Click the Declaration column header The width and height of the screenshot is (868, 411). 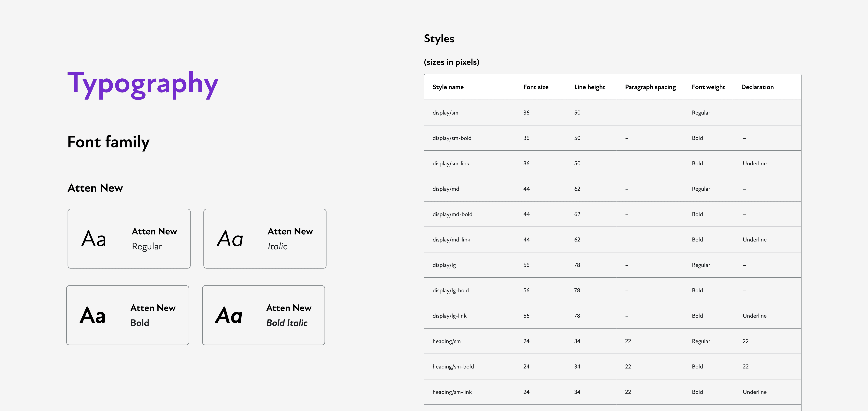click(757, 87)
